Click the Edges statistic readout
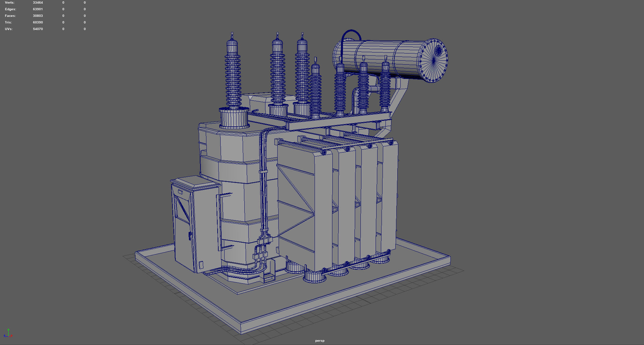The width and height of the screenshot is (644, 345). pyautogui.click(x=38, y=9)
